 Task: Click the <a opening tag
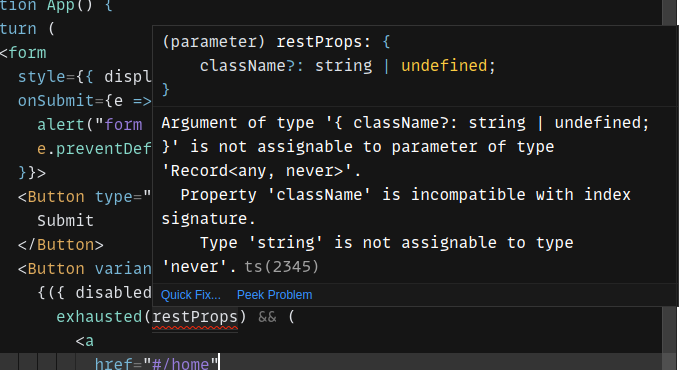pyautogui.click(x=85, y=341)
